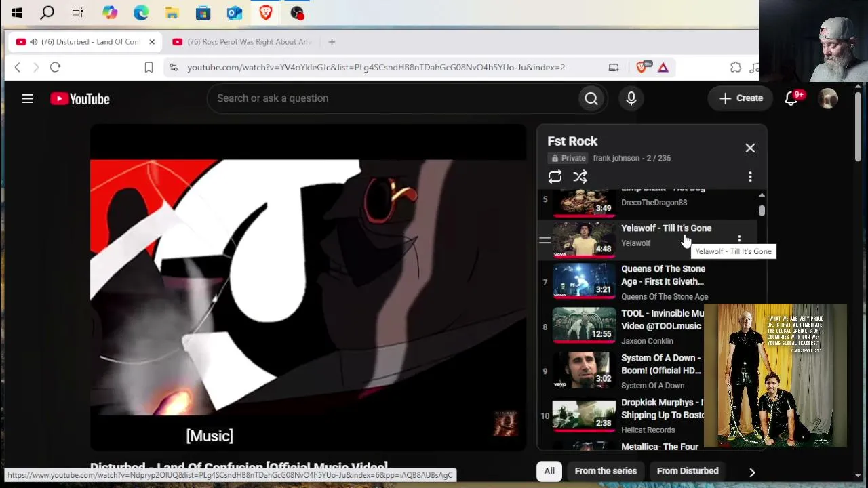This screenshot has height=488, width=868.
Task: Click the screen icon in the address bar
Action: pyautogui.click(x=614, y=67)
